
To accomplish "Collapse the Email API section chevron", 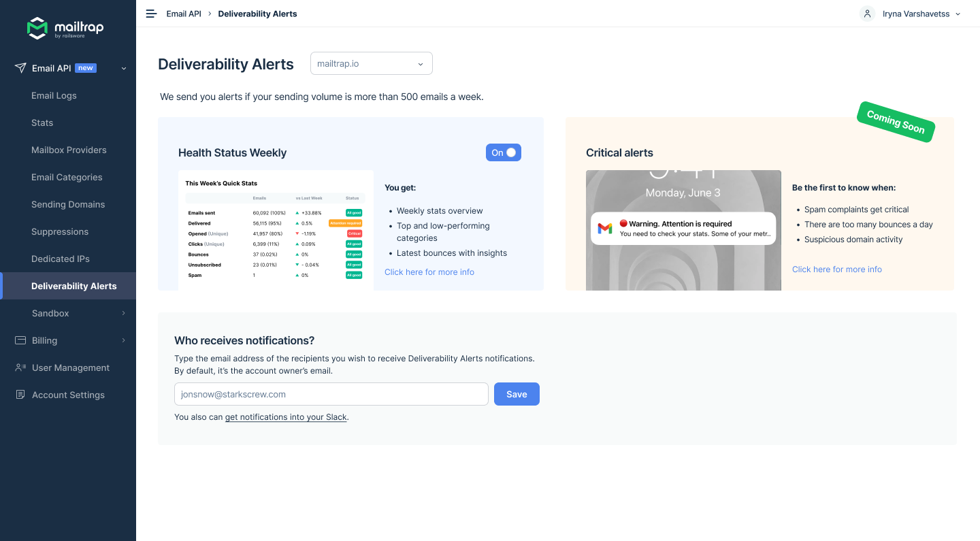I will [124, 68].
